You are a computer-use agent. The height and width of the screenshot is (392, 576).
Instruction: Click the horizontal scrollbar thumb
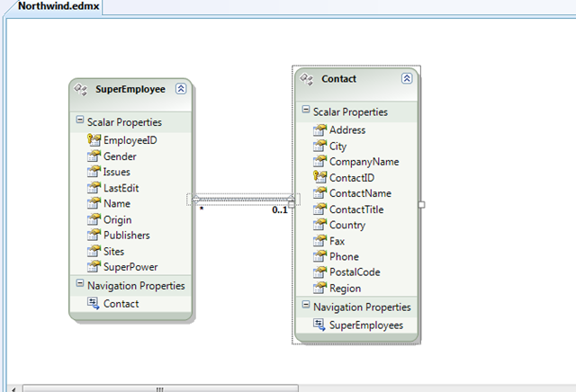tap(159, 388)
